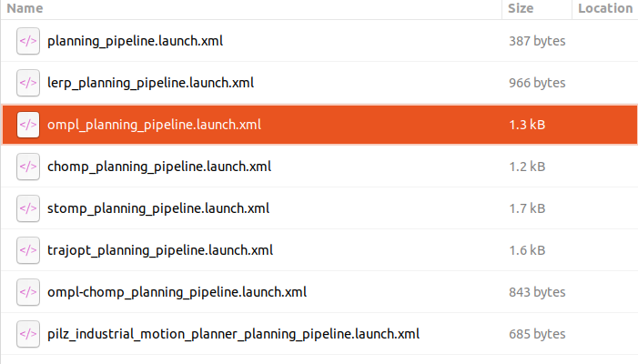Select stomp_planning_pipeline.launch.xml file name

(157, 208)
